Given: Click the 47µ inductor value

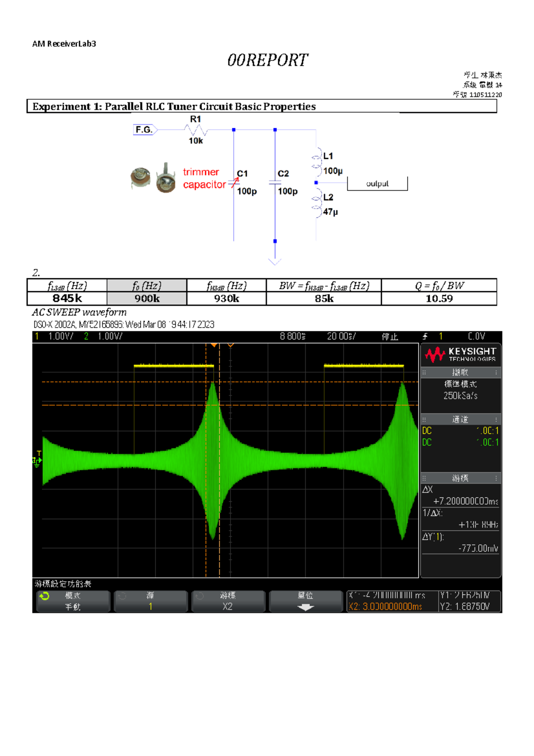Looking at the screenshot, I should coord(330,212).
